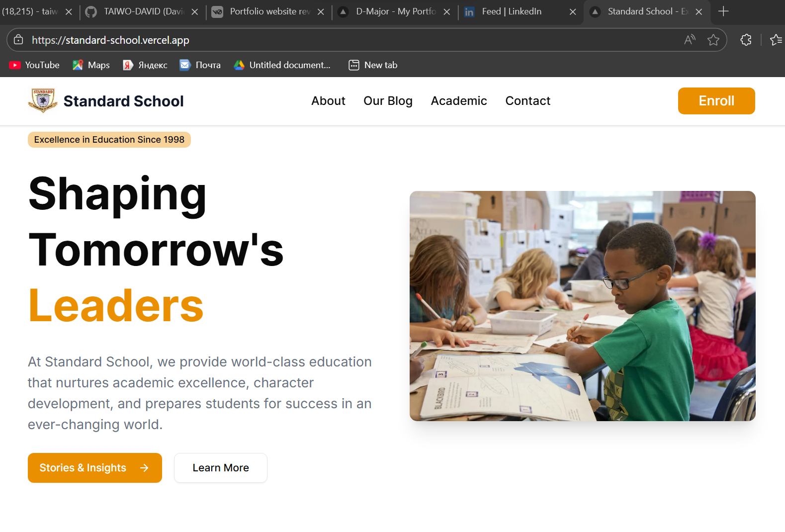Screen dimensions: 785x532
Task: Go to the Academic nav link
Action: (x=459, y=101)
